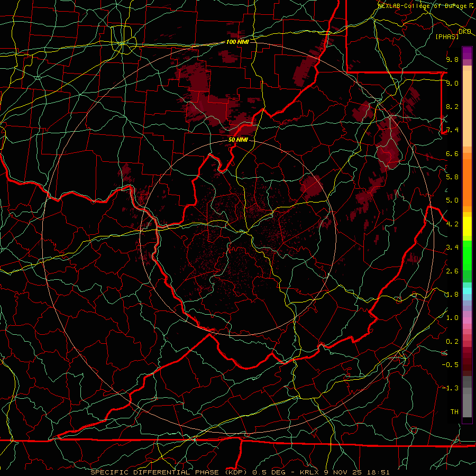Click the 0.2 scale value
476x476 pixels.
[452, 342]
